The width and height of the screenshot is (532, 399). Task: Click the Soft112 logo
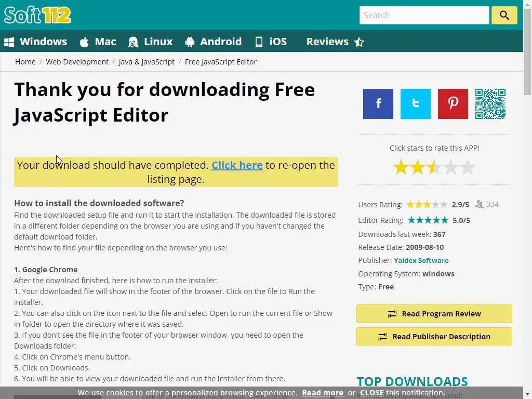point(37,15)
